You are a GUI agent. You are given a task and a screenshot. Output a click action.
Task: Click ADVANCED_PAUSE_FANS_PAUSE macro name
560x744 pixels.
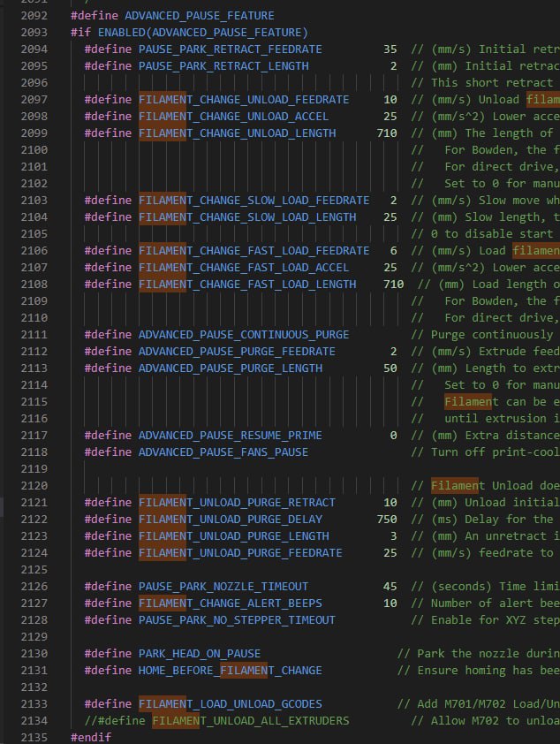click(x=223, y=452)
